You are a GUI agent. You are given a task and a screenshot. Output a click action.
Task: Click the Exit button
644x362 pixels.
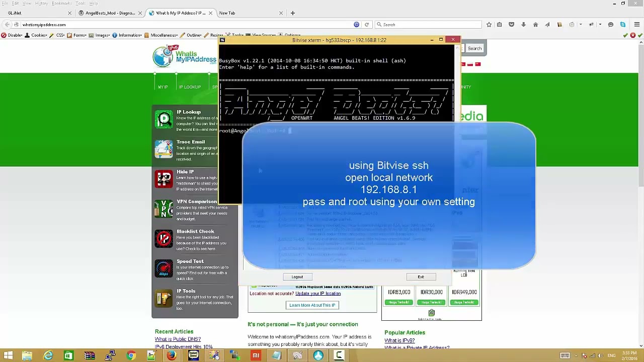(x=421, y=277)
